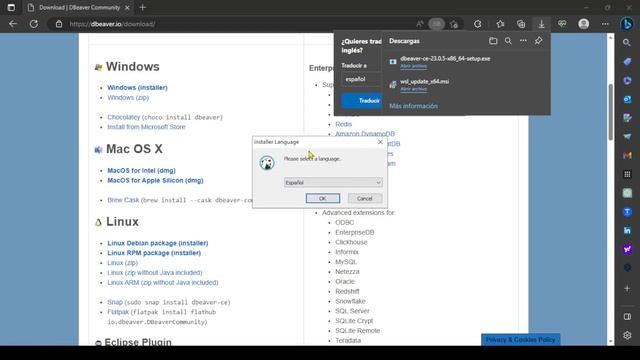Open the sidebar Search icon
Screen dimensions: 640x360
pyautogui.click(x=627, y=42)
